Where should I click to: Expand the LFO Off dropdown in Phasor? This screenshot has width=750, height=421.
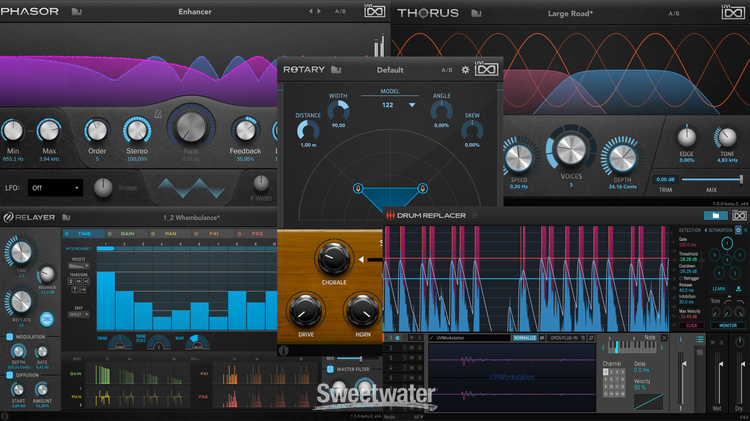55,187
